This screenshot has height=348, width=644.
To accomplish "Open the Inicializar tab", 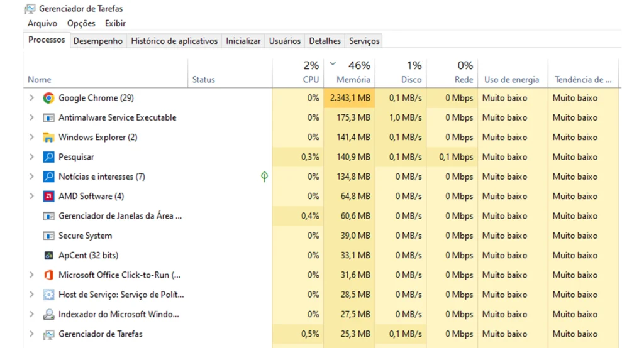I will tap(243, 41).
